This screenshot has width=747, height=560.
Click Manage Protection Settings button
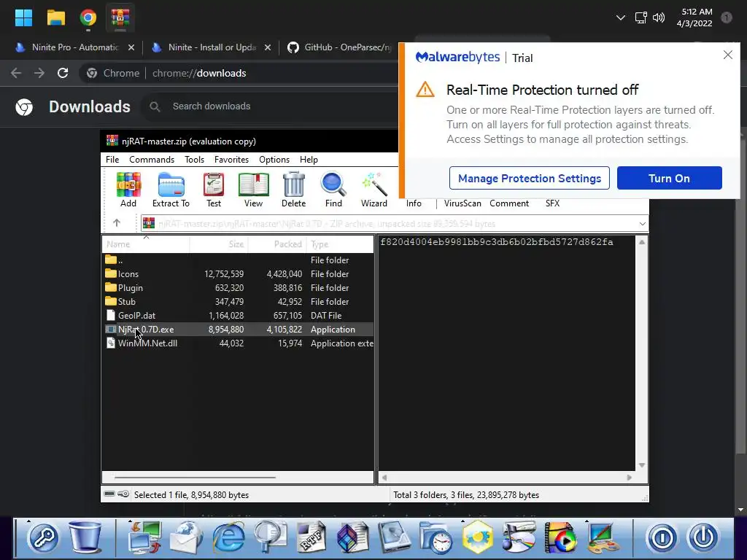[530, 178]
